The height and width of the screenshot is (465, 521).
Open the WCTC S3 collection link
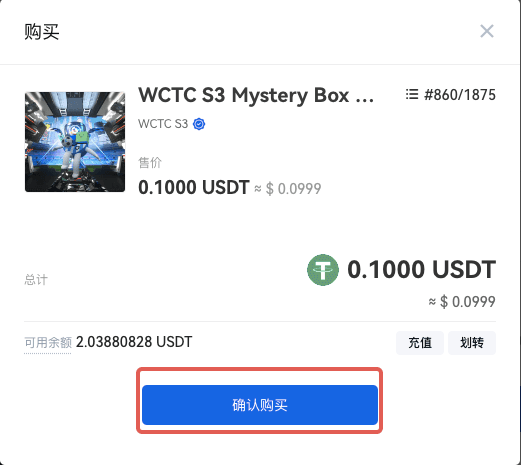tap(163, 124)
